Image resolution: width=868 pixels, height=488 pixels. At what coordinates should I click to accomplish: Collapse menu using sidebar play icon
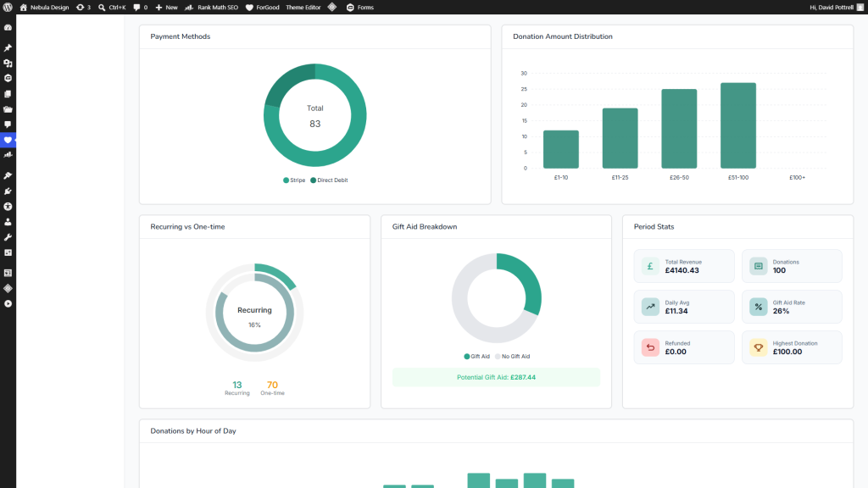point(8,304)
